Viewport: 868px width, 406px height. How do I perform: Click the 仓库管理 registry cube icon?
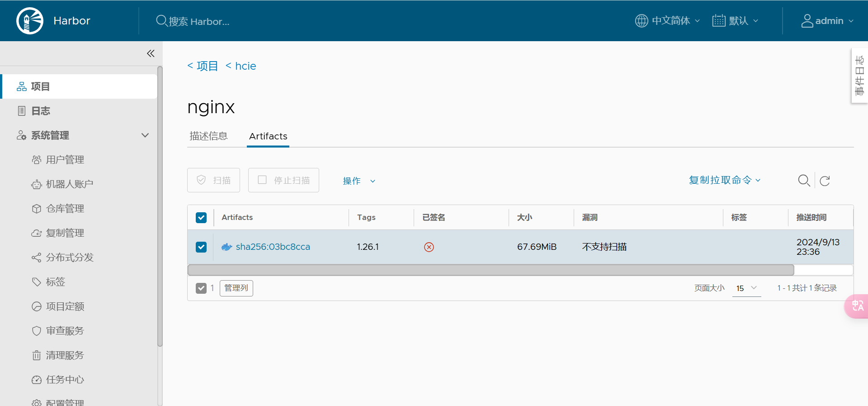tap(37, 209)
